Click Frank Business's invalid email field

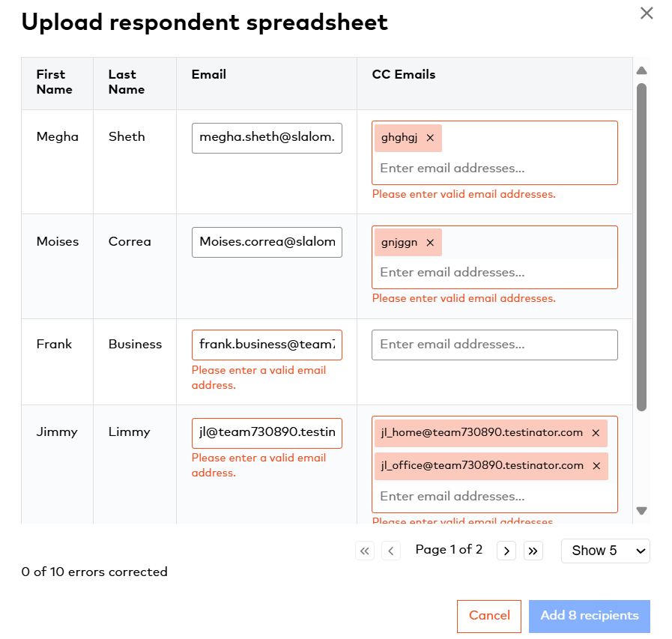pyautogui.click(x=267, y=345)
